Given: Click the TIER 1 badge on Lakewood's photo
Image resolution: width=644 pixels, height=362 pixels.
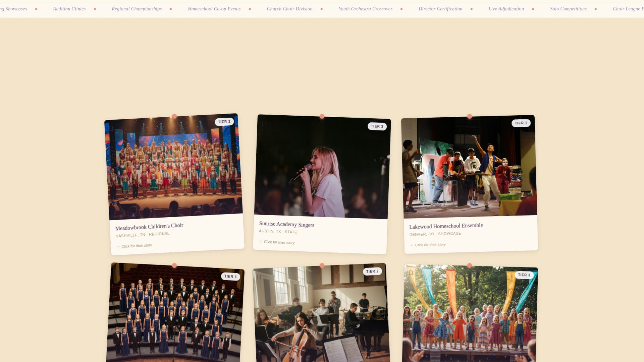Looking at the screenshot, I should point(521,123).
